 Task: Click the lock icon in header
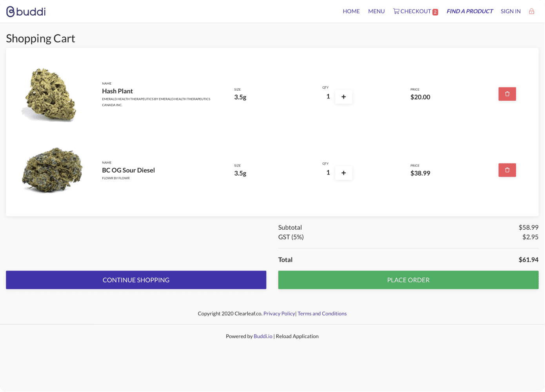(532, 11)
